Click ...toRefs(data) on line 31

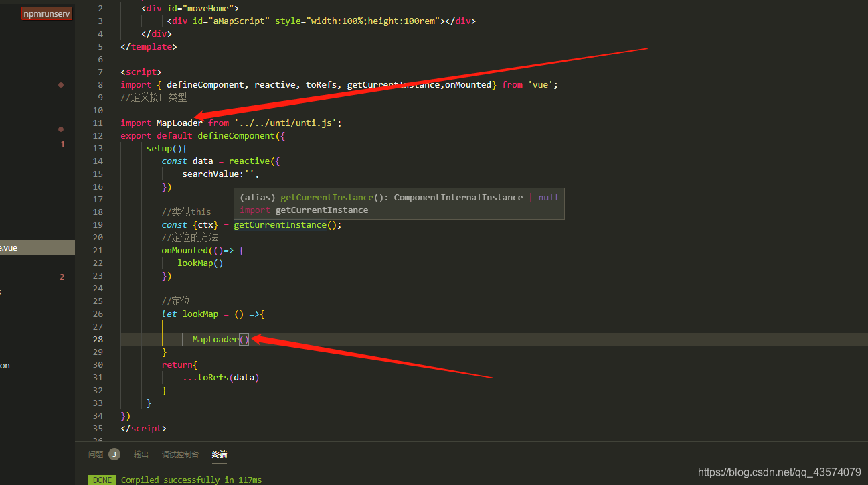tap(221, 378)
